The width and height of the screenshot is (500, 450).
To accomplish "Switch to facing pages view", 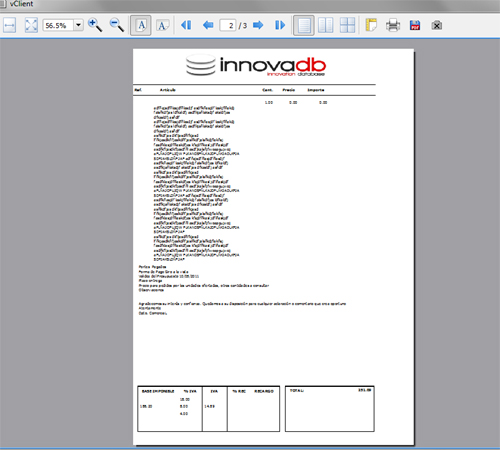I will point(325,25).
